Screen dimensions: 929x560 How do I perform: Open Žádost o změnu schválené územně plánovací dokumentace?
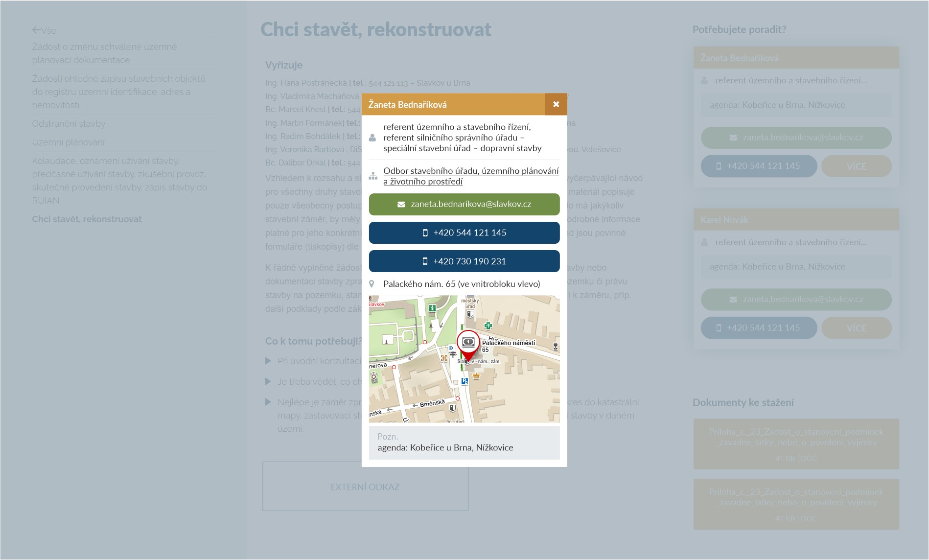[105, 53]
